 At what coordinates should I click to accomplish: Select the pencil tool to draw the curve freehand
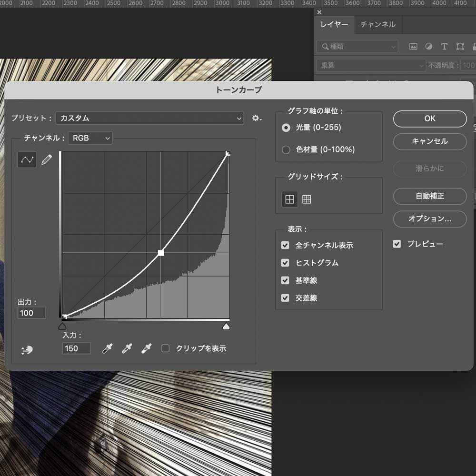tap(47, 159)
